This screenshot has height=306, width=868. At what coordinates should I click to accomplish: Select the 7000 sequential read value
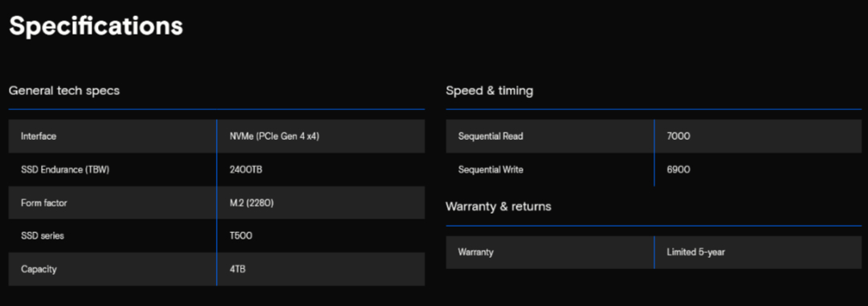(679, 136)
